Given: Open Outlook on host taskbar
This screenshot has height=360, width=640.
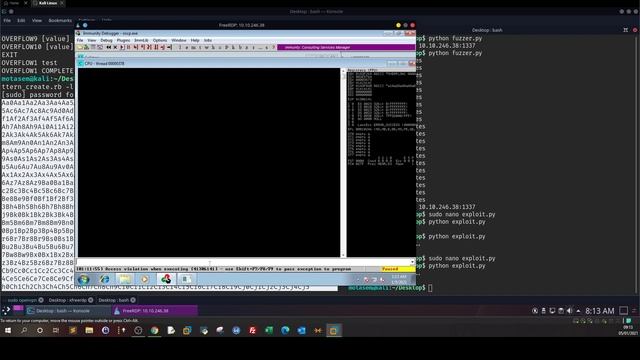Looking at the screenshot, I should click(x=301, y=330).
